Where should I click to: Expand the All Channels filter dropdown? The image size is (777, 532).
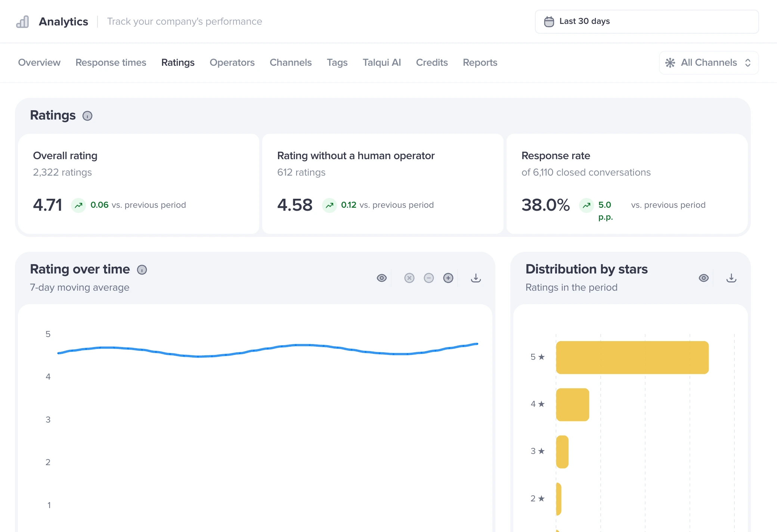709,63
